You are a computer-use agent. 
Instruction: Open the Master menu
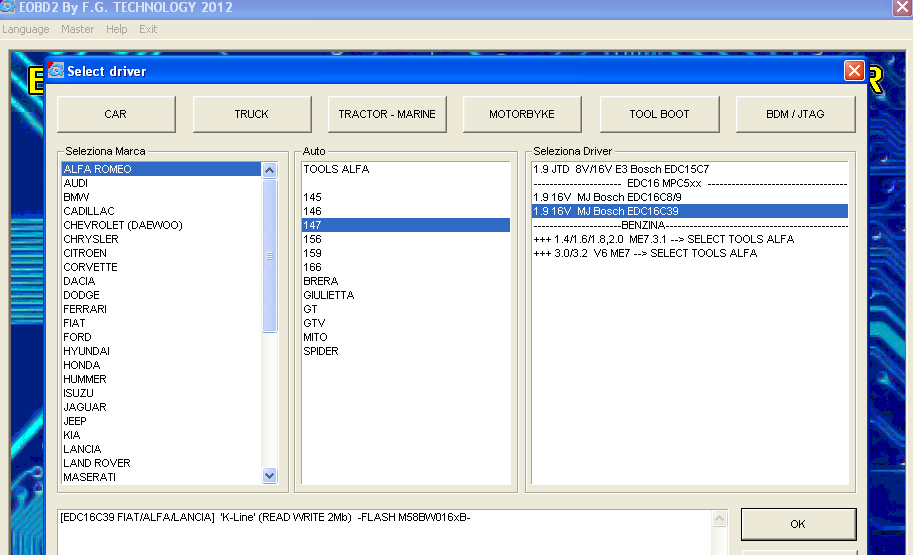click(77, 29)
